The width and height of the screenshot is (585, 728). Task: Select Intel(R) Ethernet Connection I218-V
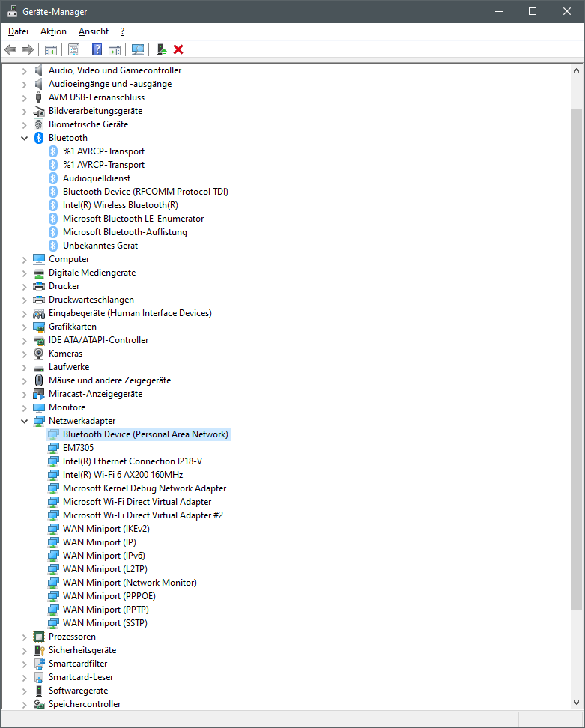click(133, 461)
